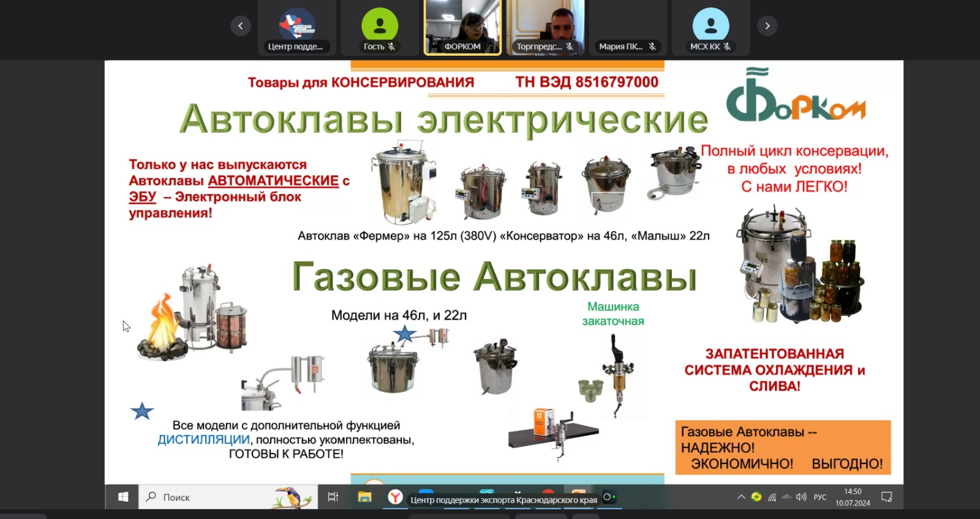Image resolution: width=980 pixels, height=519 pixels.
Task: Open the Wi-Fi network tray icon
Action: [x=772, y=497]
